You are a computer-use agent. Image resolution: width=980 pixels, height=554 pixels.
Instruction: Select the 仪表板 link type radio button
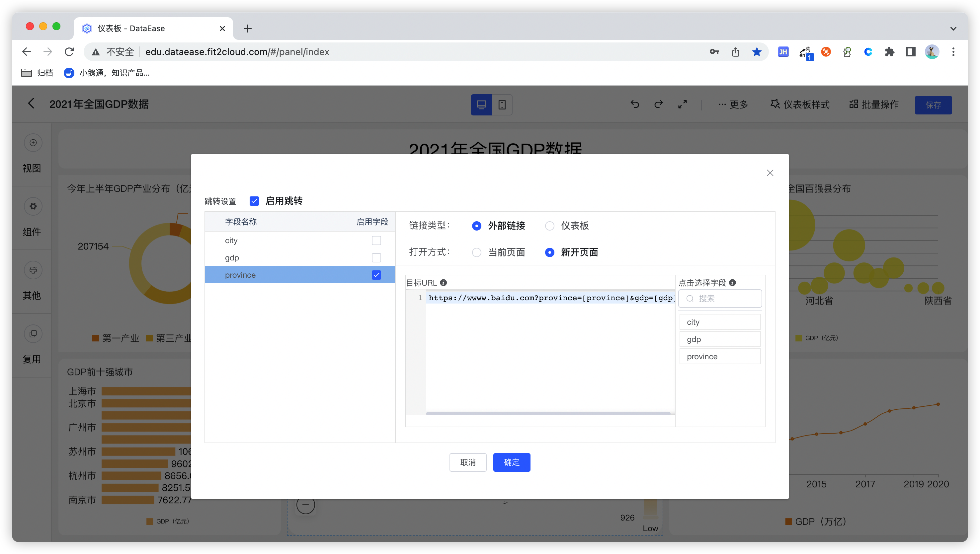[549, 226]
